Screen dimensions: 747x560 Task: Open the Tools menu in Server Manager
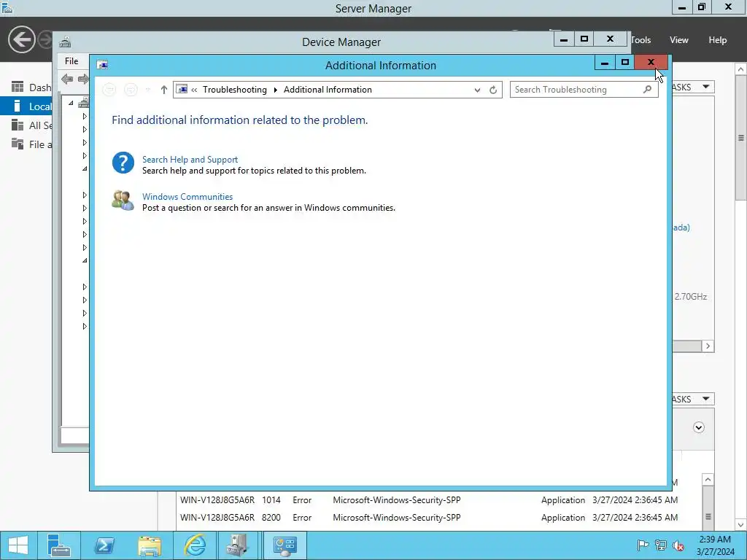(641, 40)
